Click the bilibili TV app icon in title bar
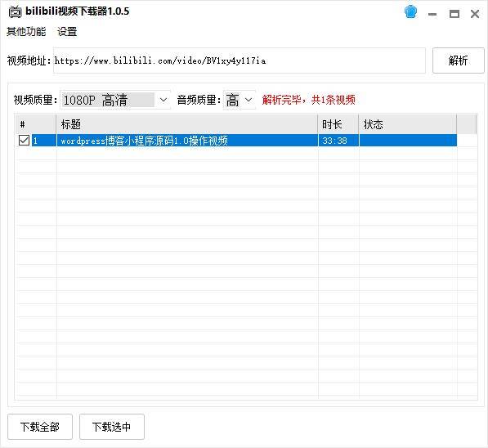This screenshot has width=488, height=448. tap(15, 11)
